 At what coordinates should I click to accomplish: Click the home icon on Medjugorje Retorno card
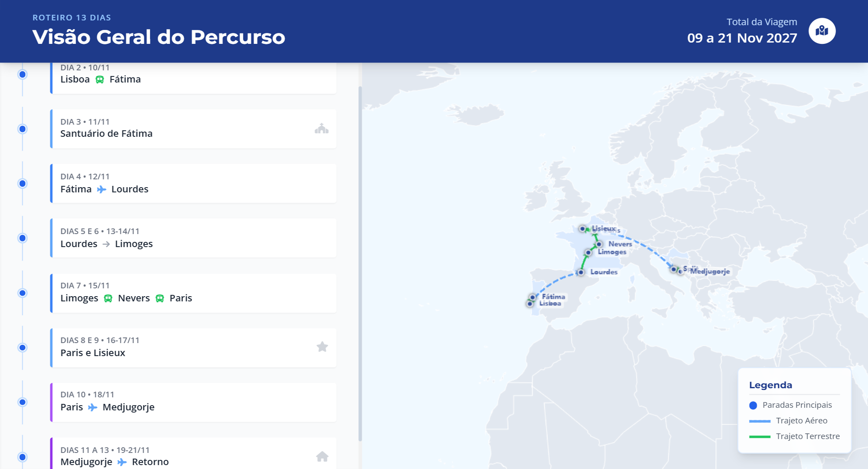(322, 456)
